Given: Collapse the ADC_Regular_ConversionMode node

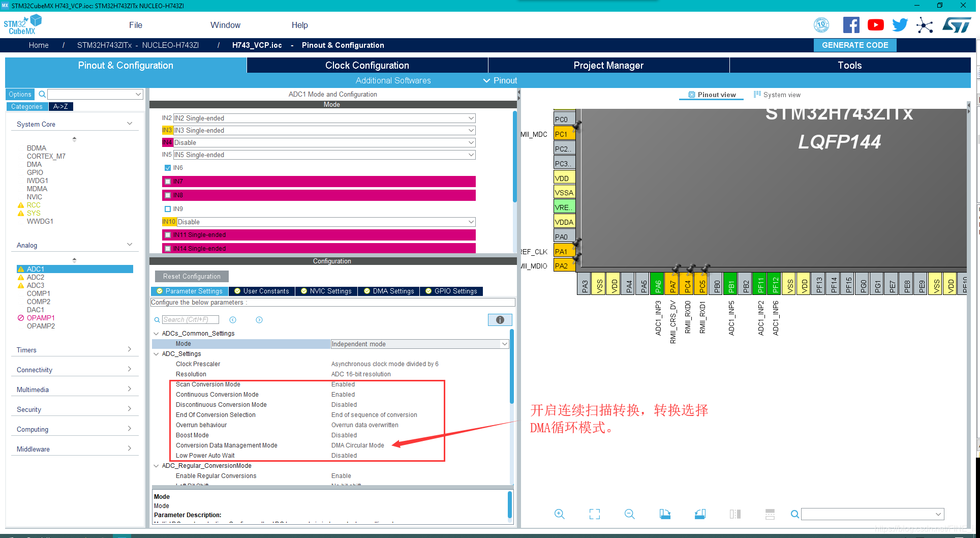Looking at the screenshot, I should tap(156, 466).
